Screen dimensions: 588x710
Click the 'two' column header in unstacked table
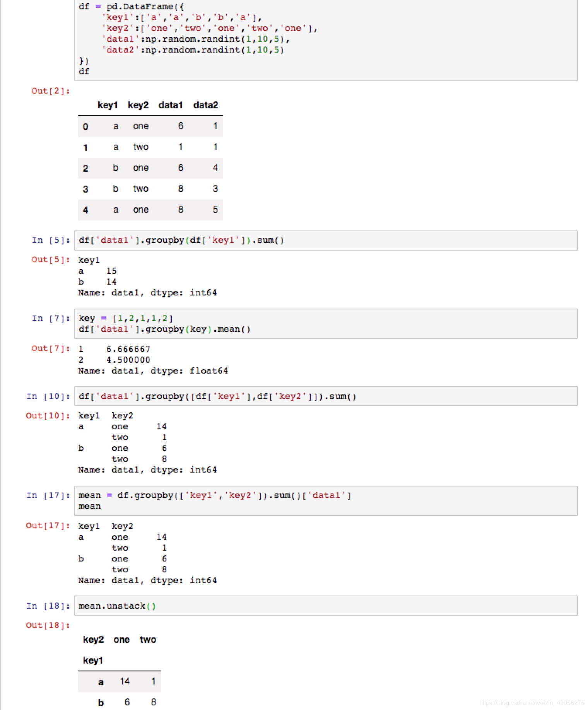(x=148, y=640)
